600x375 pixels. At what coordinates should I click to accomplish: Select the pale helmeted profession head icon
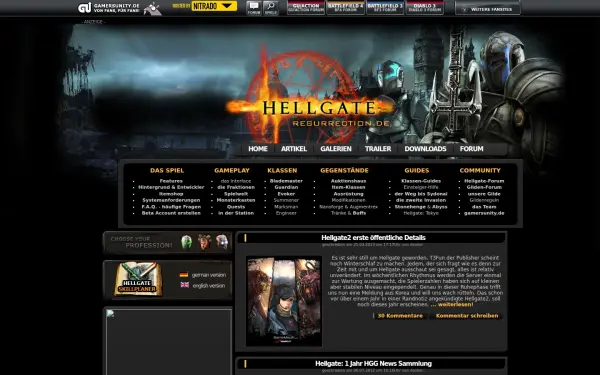click(x=222, y=242)
